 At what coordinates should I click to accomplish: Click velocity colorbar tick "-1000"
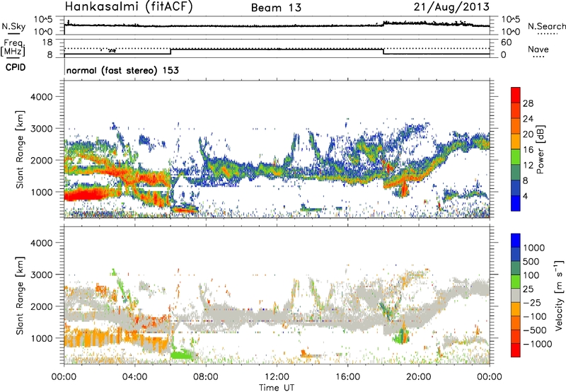pyautogui.click(x=537, y=344)
